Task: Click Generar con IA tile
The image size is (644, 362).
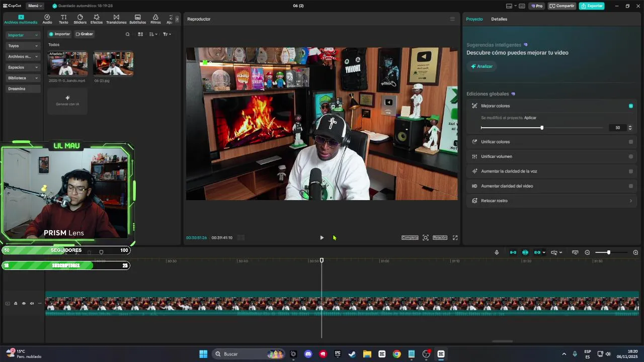Action: [x=67, y=101]
